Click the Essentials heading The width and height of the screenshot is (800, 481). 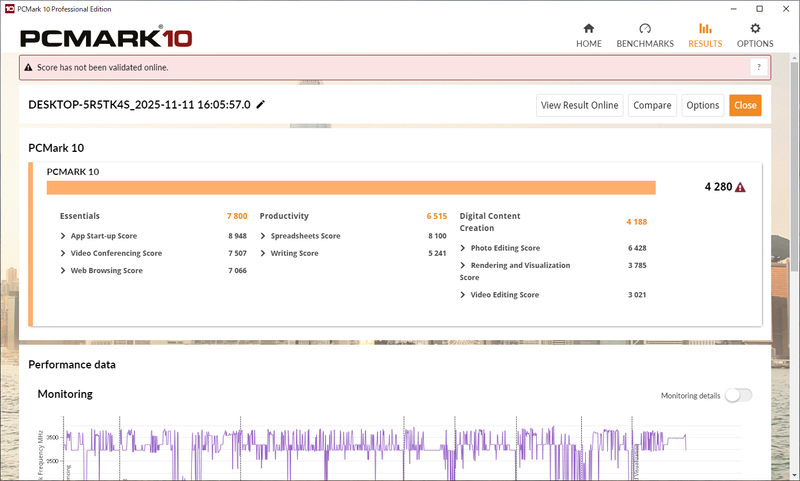point(80,216)
